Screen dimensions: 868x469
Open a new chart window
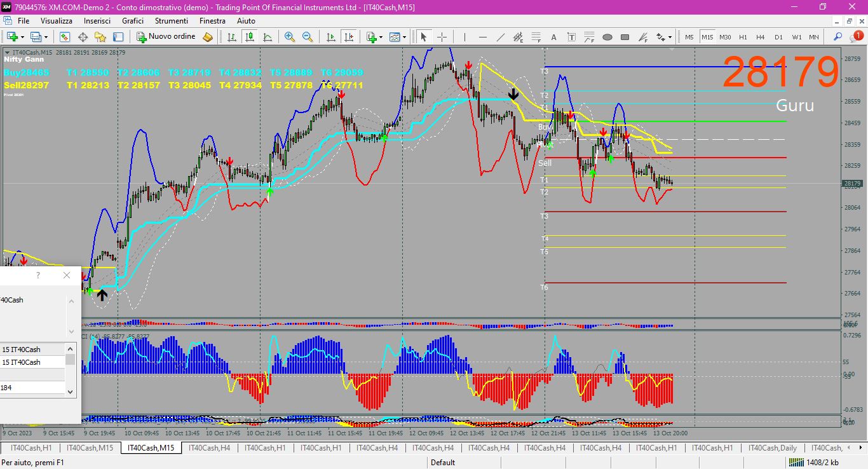coord(12,37)
